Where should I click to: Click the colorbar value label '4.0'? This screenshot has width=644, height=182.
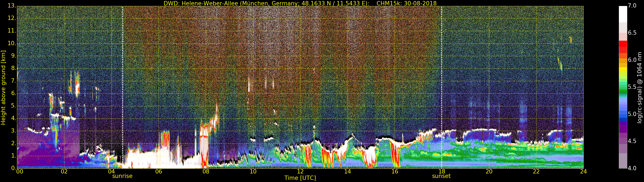[x=632, y=168]
